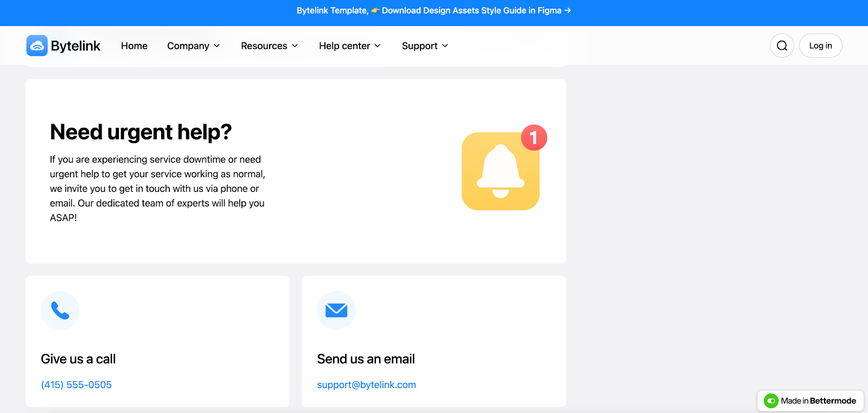
Task: Click the green Bettermode toggle logo
Action: (771, 401)
